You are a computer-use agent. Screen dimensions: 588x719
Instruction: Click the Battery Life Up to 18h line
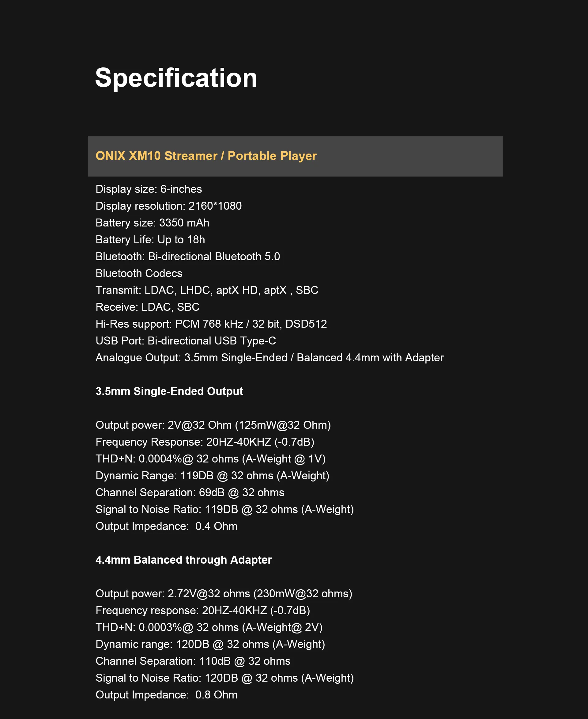click(150, 240)
